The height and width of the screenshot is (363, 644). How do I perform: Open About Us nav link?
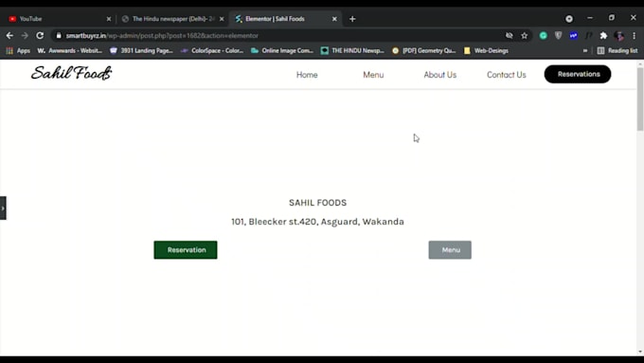tap(439, 75)
